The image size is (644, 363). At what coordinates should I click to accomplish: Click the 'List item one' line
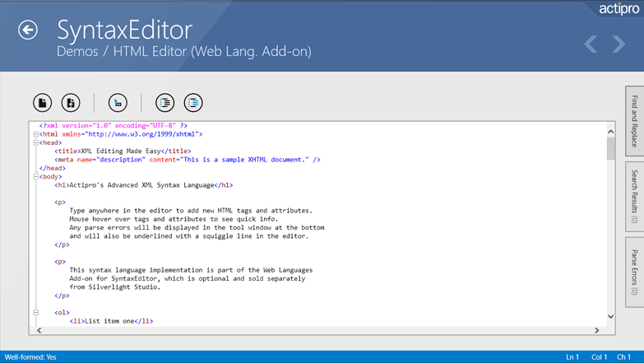[x=111, y=321]
